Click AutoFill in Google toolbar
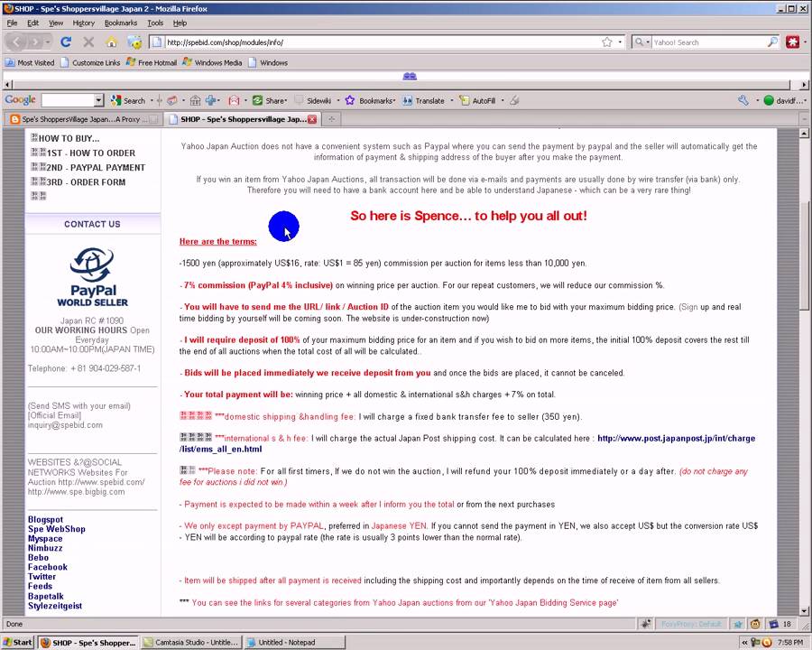812x650 pixels. [477, 100]
